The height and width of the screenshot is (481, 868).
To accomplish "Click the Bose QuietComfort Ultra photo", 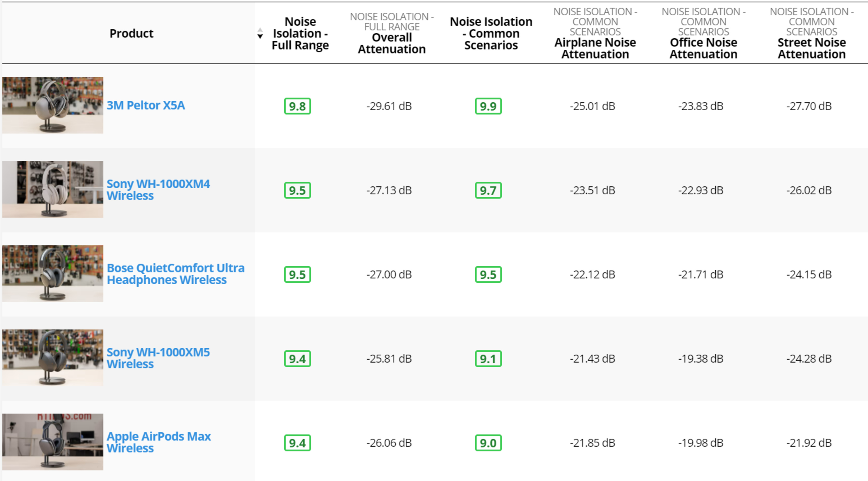I will pos(53,274).
